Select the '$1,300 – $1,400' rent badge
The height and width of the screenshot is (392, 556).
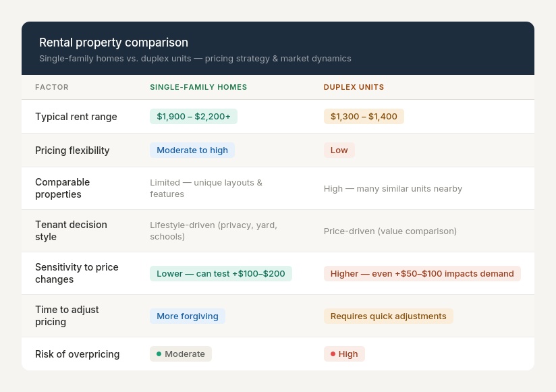coord(364,116)
